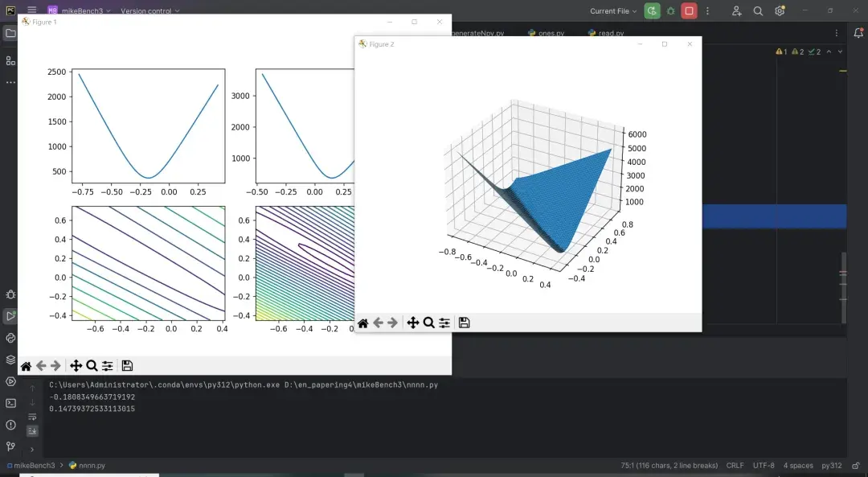Click console output -0.1808349663719192
This screenshot has width=868, height=477.
(92, 397)
